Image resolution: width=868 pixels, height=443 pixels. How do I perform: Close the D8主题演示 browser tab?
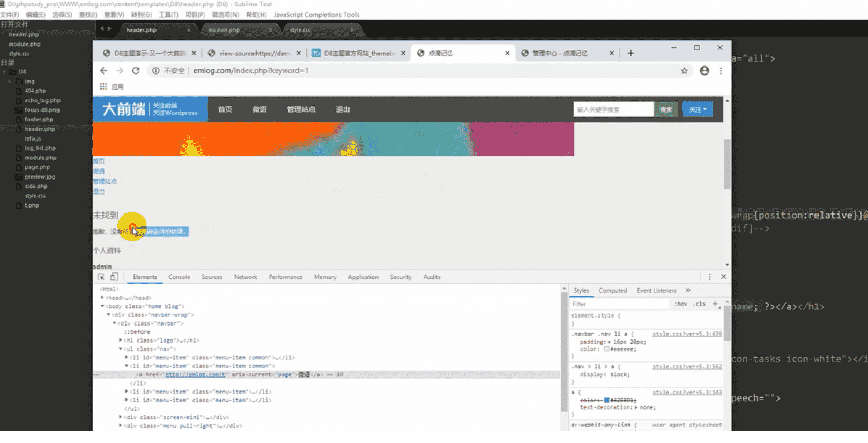tap(194, 53)
